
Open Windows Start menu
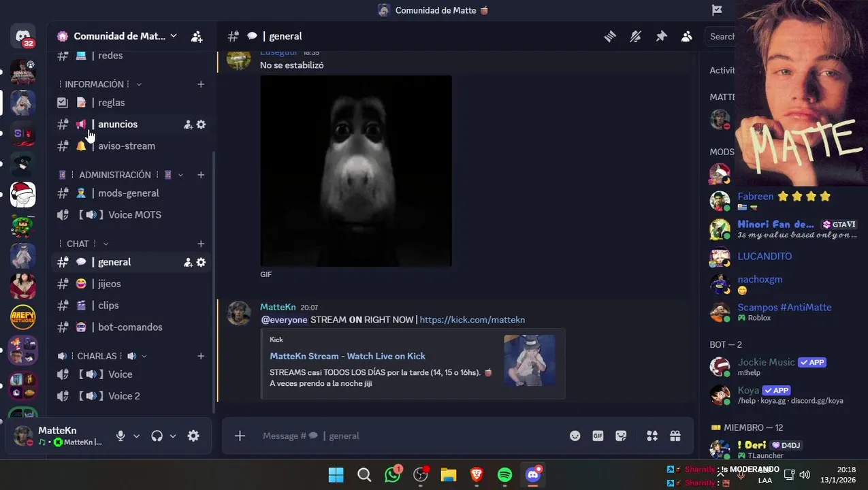tap(336, 474)
